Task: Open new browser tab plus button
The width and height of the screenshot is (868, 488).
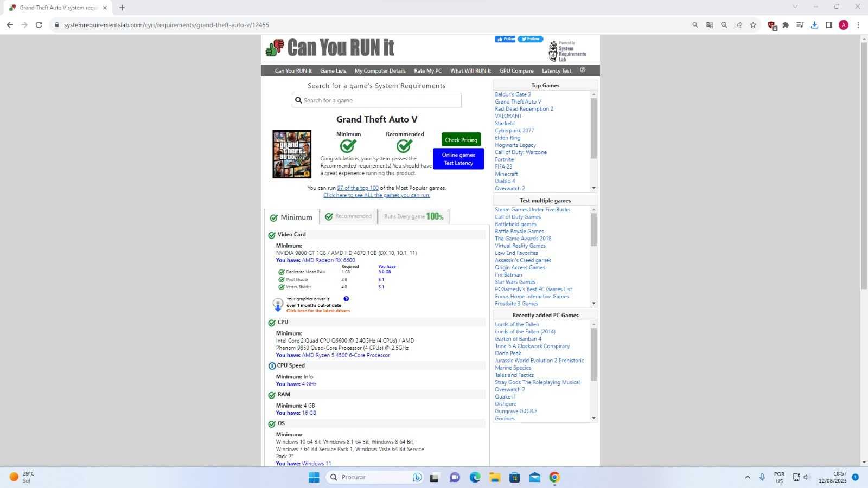Action: pos(122,8)
